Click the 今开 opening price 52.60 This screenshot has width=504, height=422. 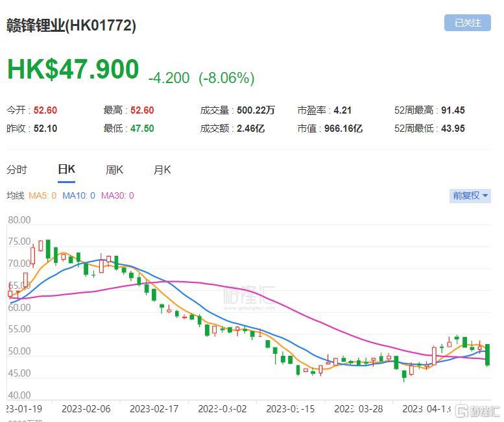[x=45, y=110]
